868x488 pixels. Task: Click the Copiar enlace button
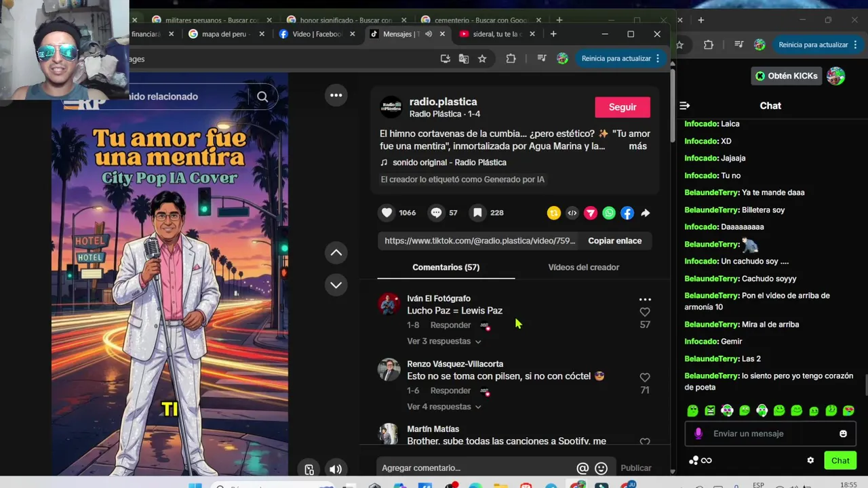coord(614,241)
